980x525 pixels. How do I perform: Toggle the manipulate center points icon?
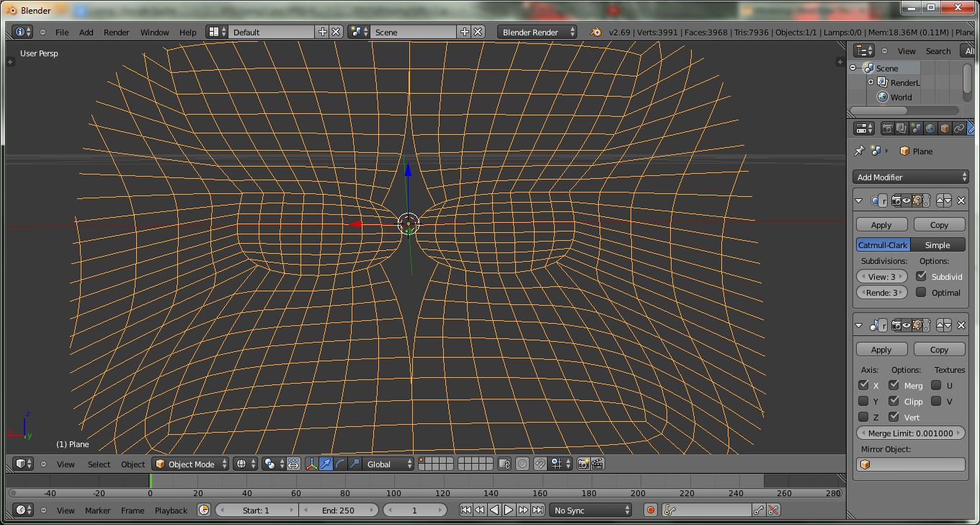click(x=293, y=464)
